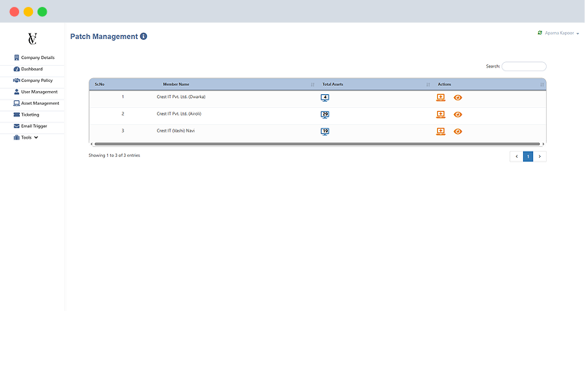The height and width of the screenshot is (392, 585).
Task: Click the VC logo in sidebar
Action: tap(32, 39)
